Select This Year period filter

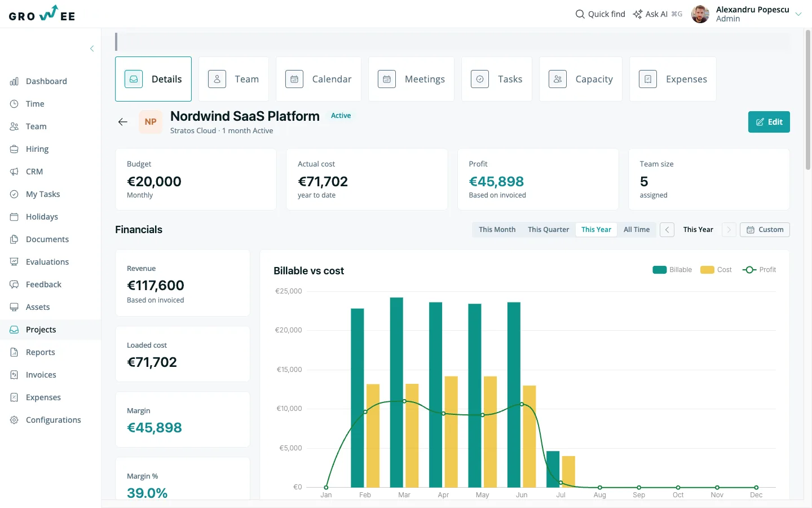point(597,230)
